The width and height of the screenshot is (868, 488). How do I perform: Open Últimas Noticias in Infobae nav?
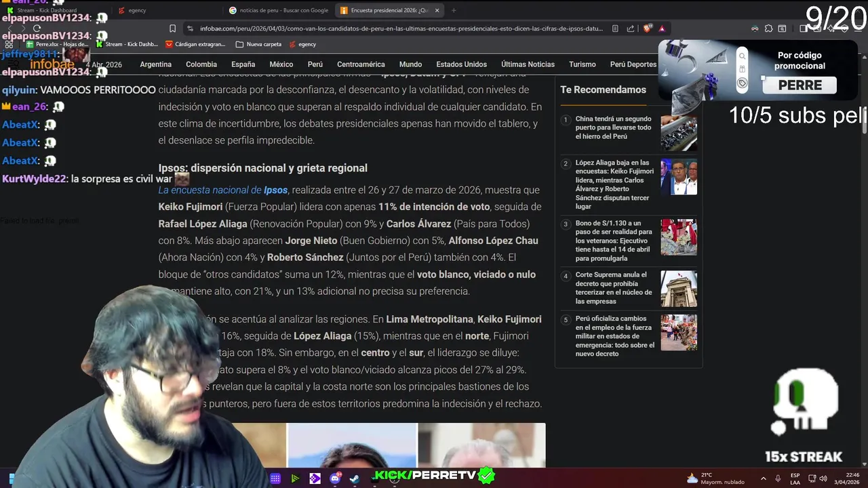(528, 64)
